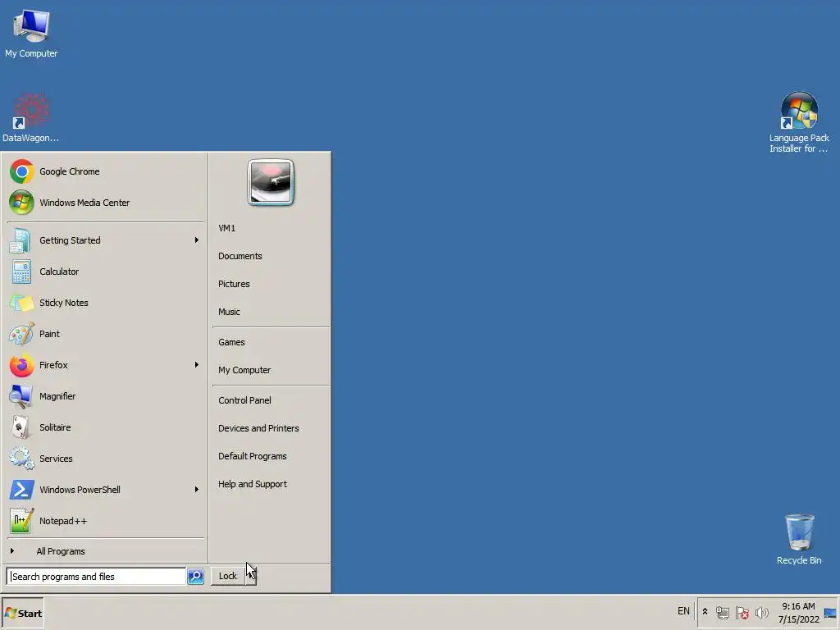This screenshot has width=840, height=630.
Task: Open Games from Start menu
Action: pyautogui.click(x=231, y=342)
